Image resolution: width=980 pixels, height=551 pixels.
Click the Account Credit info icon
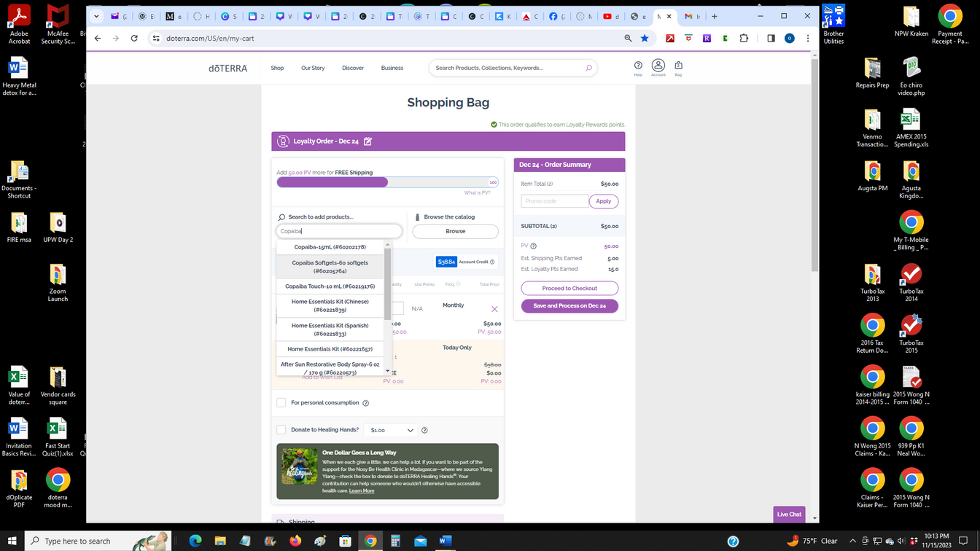pos(492,262)
